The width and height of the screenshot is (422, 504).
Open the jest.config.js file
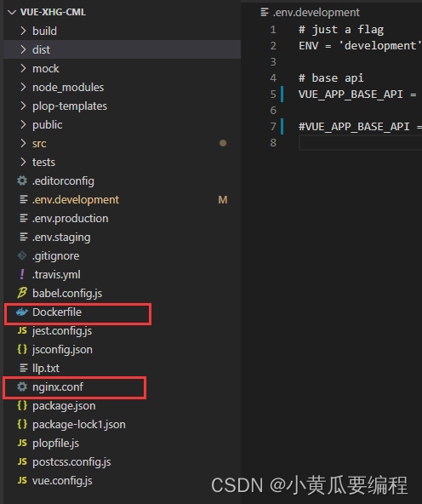pos(62,330)
